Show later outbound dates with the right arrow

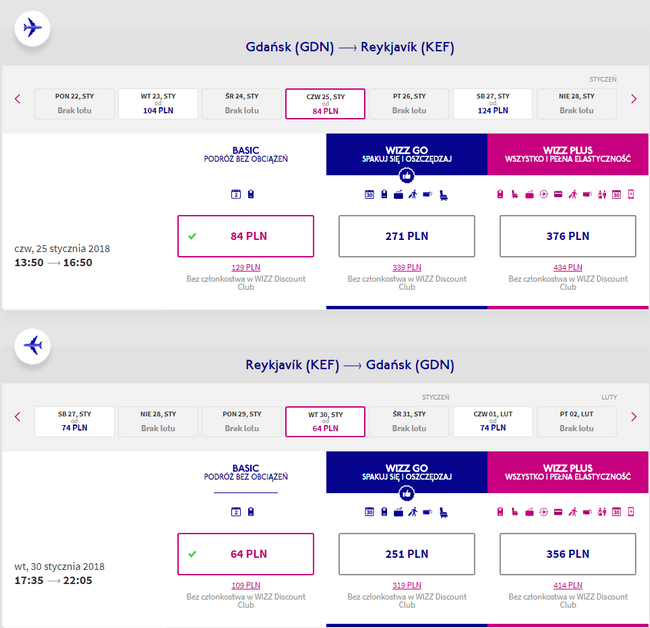(633, 99)
